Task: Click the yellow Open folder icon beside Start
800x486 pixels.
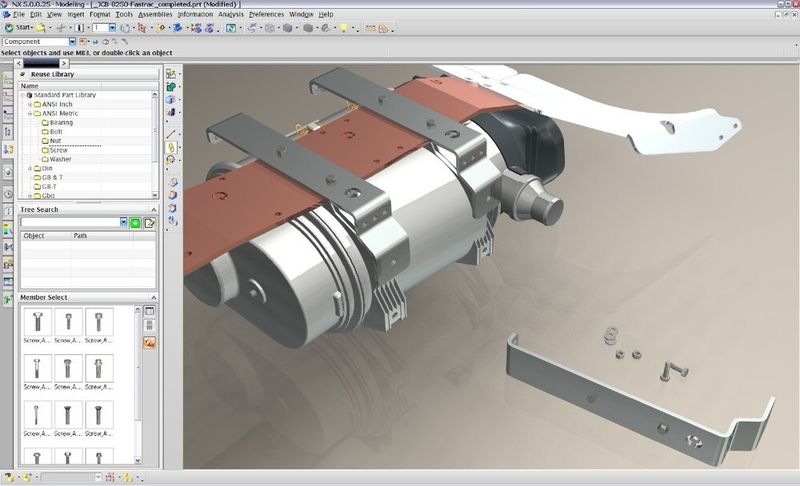Action: tap(41, 28)
